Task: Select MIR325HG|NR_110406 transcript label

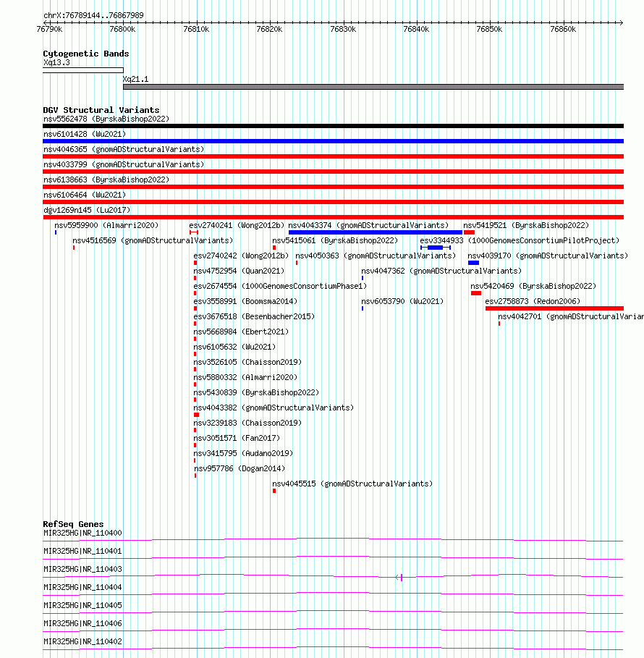Action: [82, 623]
